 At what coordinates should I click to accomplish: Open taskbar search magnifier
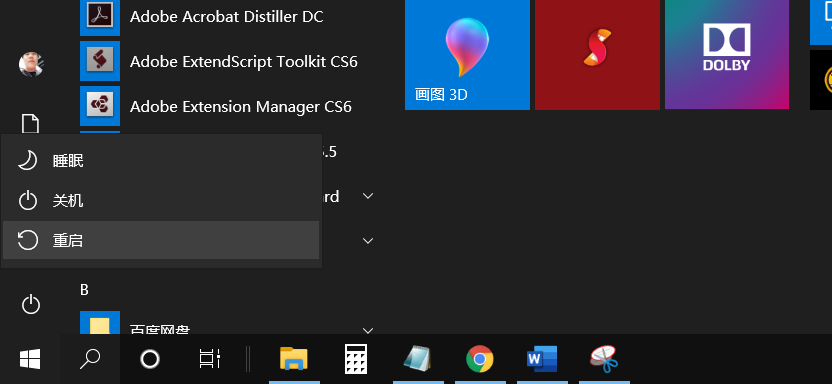90,359
